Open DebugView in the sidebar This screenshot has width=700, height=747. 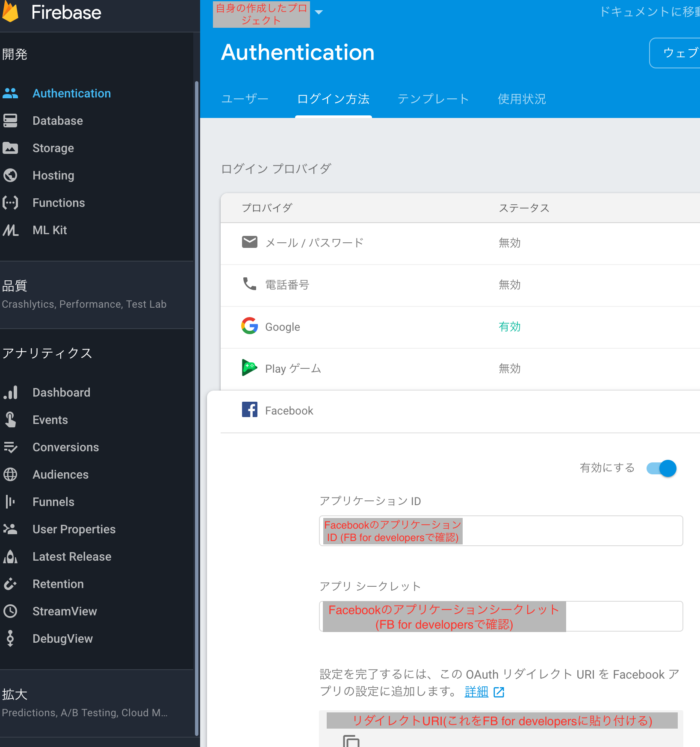tap(62, 638)
